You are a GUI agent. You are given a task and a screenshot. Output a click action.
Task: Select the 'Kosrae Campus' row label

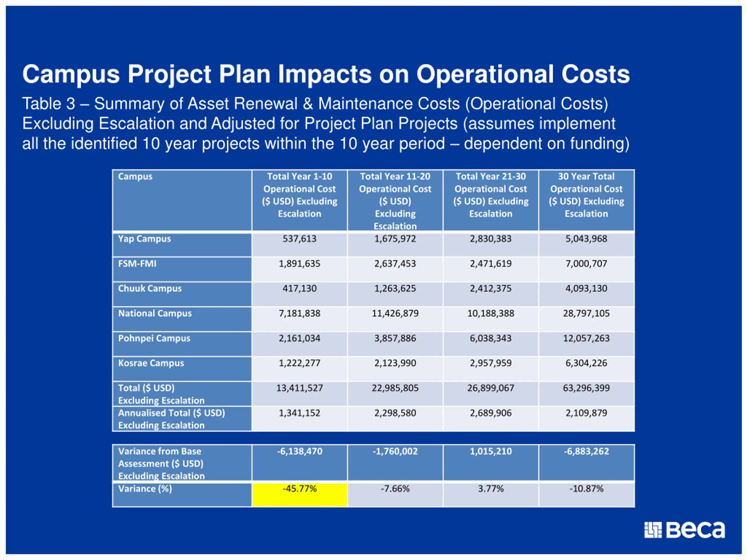(151, 363)
